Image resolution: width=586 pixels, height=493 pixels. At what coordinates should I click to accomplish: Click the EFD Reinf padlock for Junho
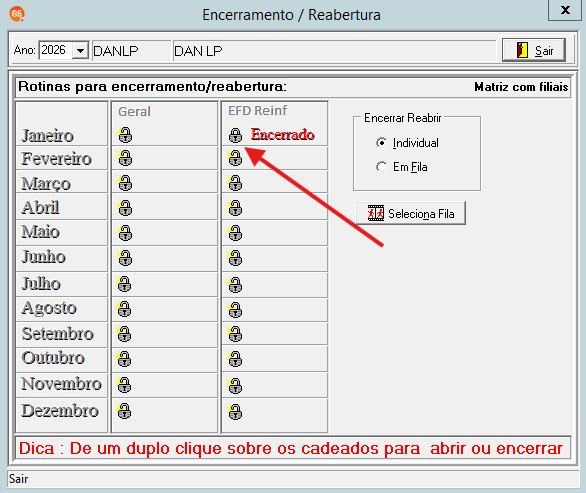point(235,258)
